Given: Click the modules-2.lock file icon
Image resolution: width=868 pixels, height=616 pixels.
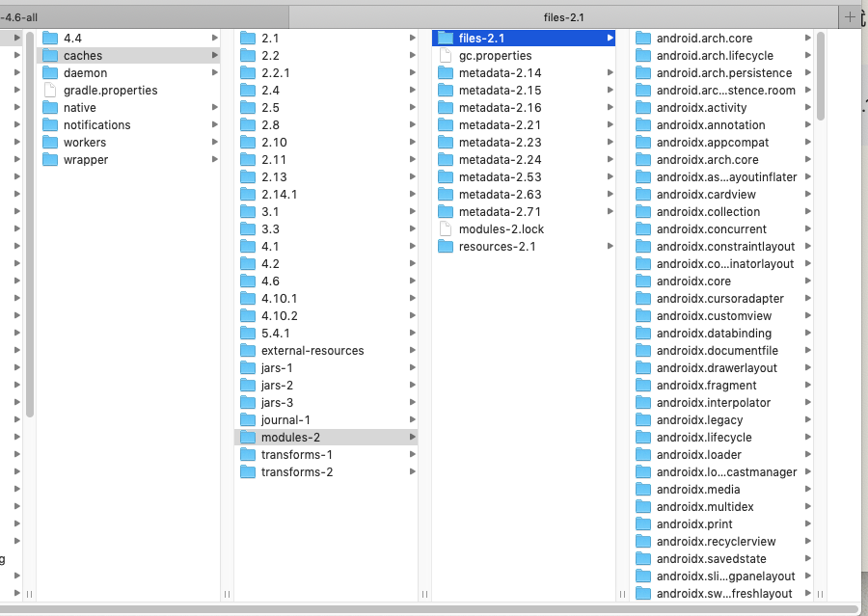Looking at the screenshot, I should click(x=446, y=228).
